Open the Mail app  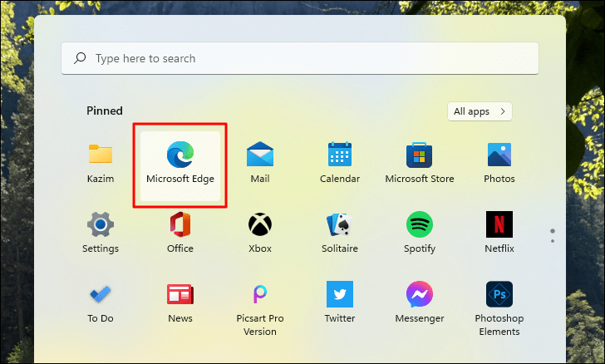coord(260,163)
